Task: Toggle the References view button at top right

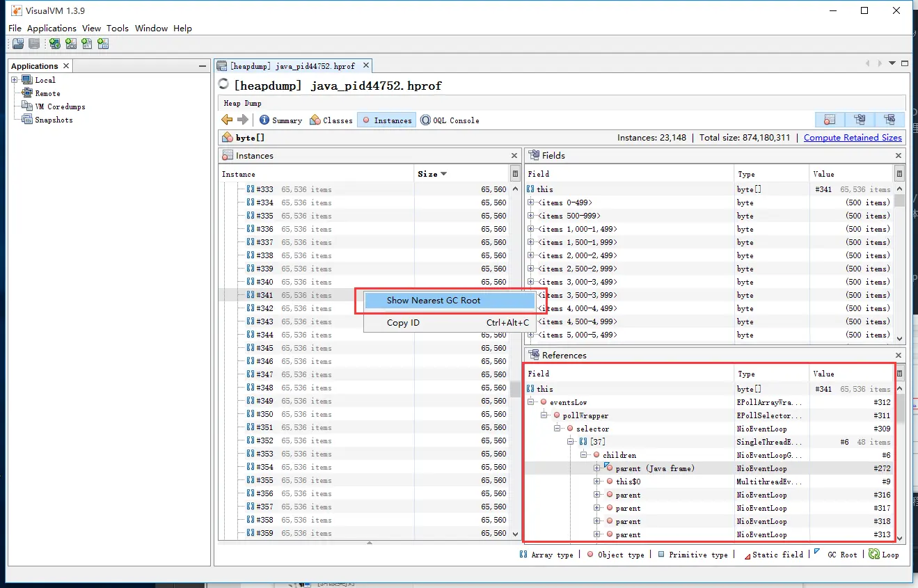Action: 889,120
